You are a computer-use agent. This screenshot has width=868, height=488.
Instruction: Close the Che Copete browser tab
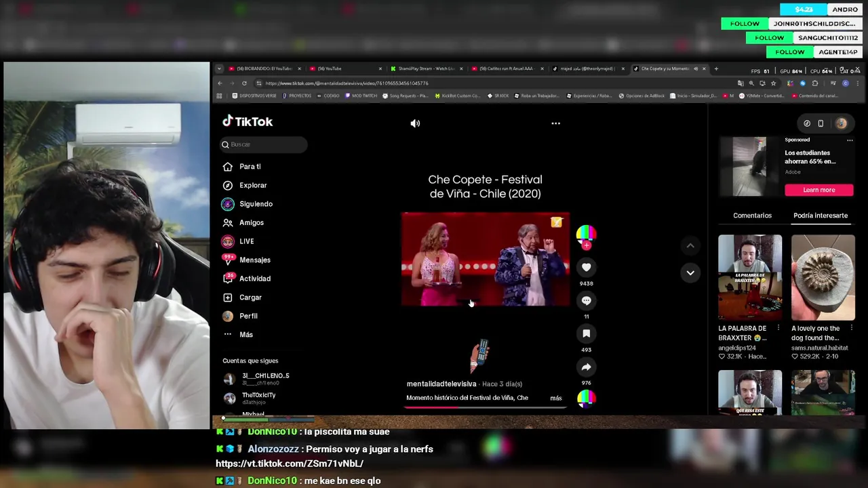pyautogui.click(x=704, y=68)
